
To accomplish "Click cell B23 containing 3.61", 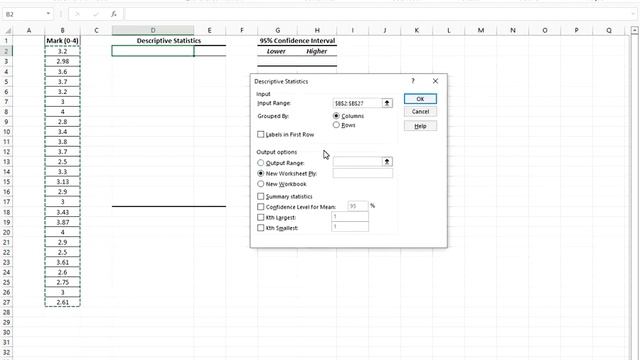I will 62,262.
